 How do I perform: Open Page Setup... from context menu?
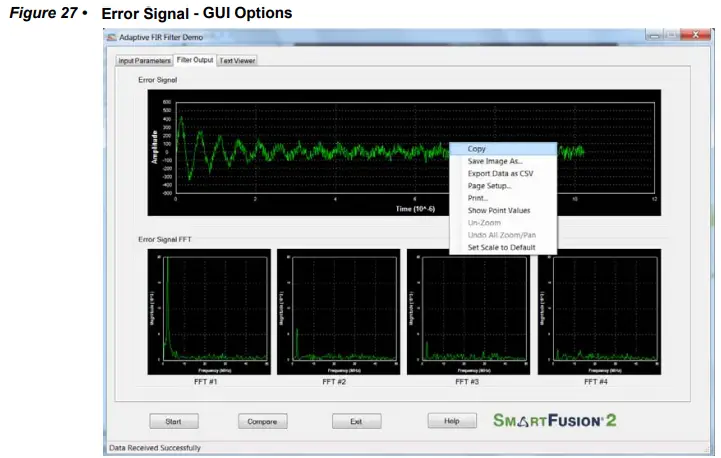pos(503,186)
